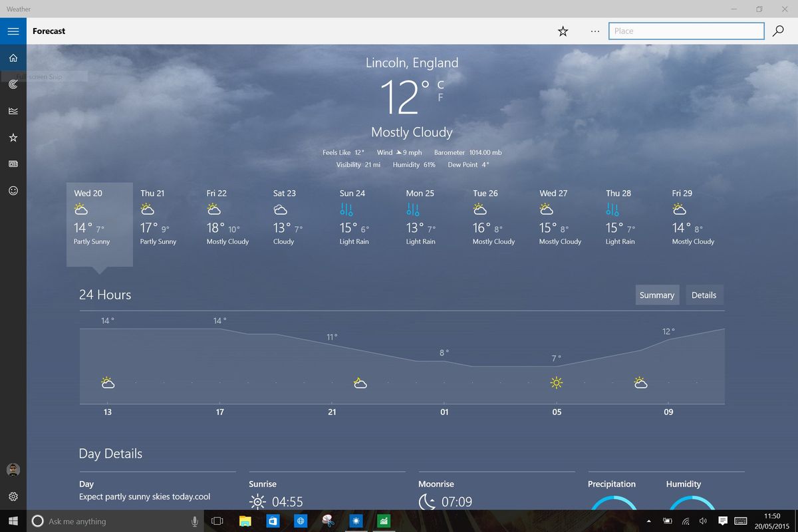Go to Home forecast via sidebar icon
The width and height of the screenshot is (798, 532).
[x=13, y=58]
